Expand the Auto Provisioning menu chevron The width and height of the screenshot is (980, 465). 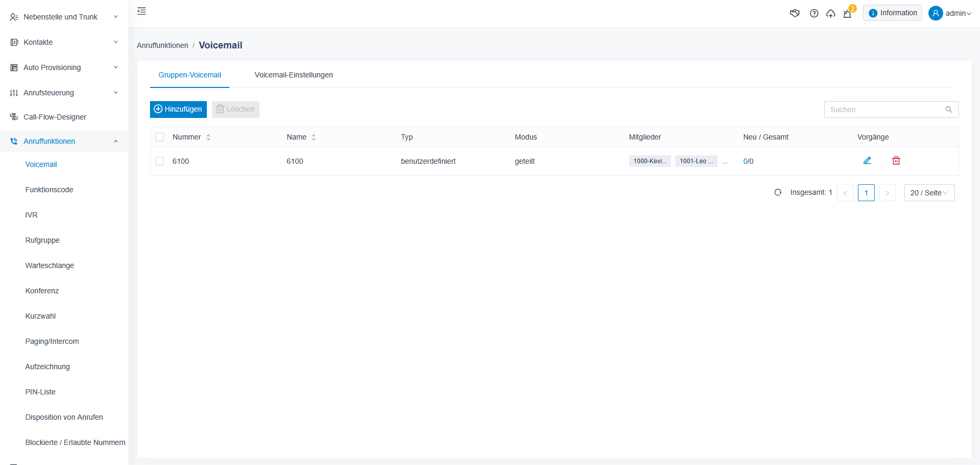[x=116, y=67]
